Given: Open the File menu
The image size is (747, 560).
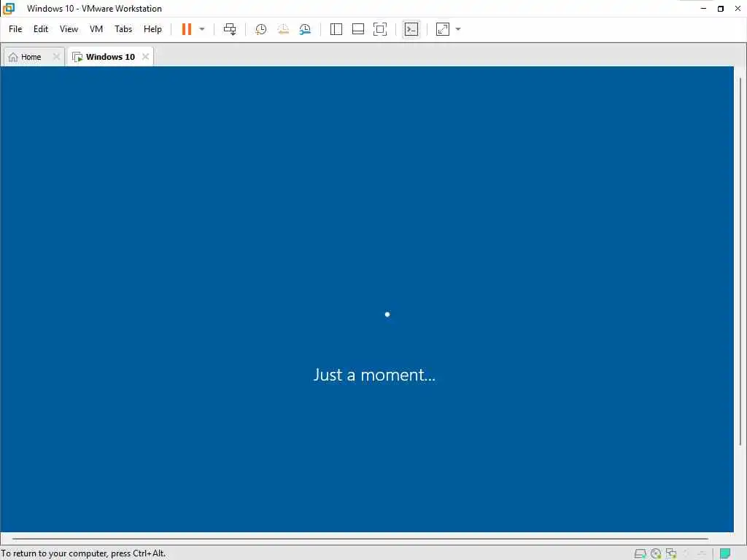Looking at the screenshot, I should click(x=15, y=29).
